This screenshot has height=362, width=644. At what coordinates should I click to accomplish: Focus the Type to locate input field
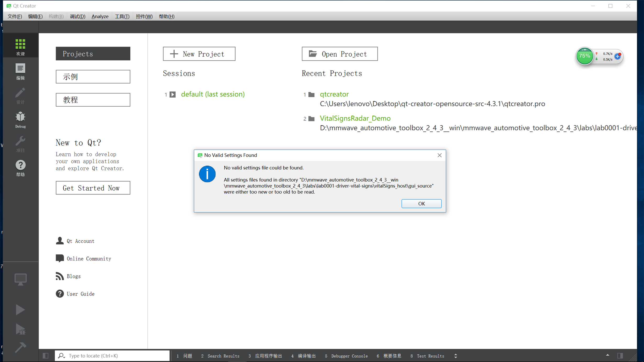(x=112, y=355)
